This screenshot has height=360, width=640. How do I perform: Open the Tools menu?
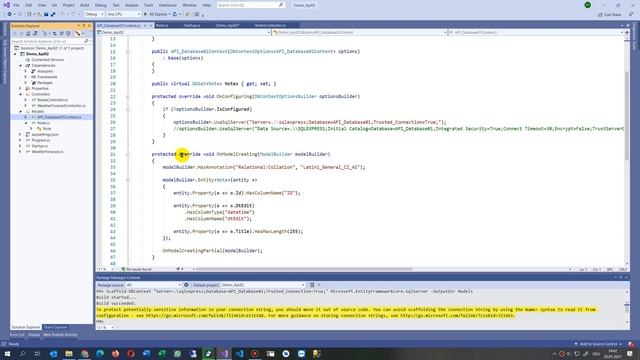(149, 5)
